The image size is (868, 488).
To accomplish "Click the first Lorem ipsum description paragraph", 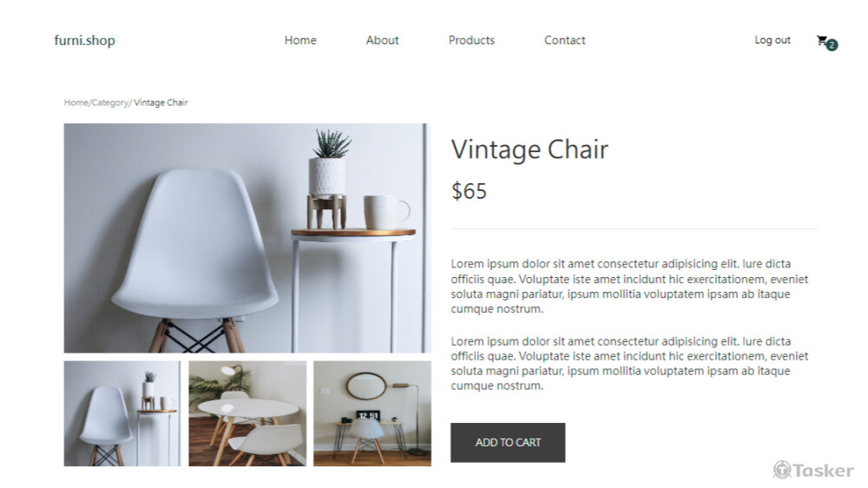I will click(x=629, y=287).
